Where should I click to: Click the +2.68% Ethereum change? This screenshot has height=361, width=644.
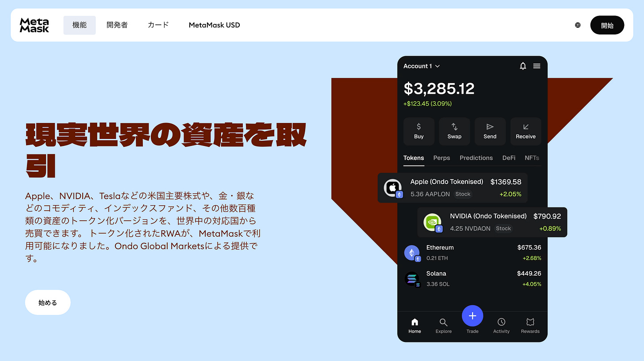pyautogui.click(x=532, y=258)
